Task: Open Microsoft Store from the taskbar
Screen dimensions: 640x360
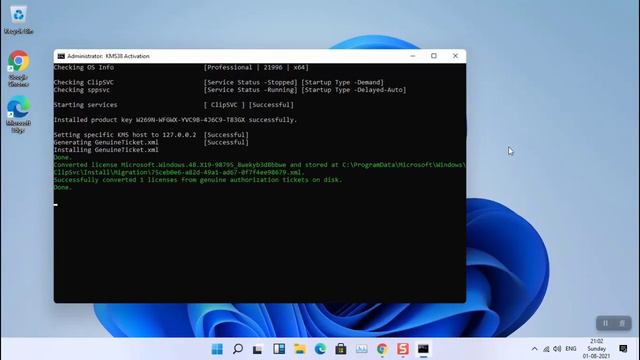Action: (x=341, y=349)
